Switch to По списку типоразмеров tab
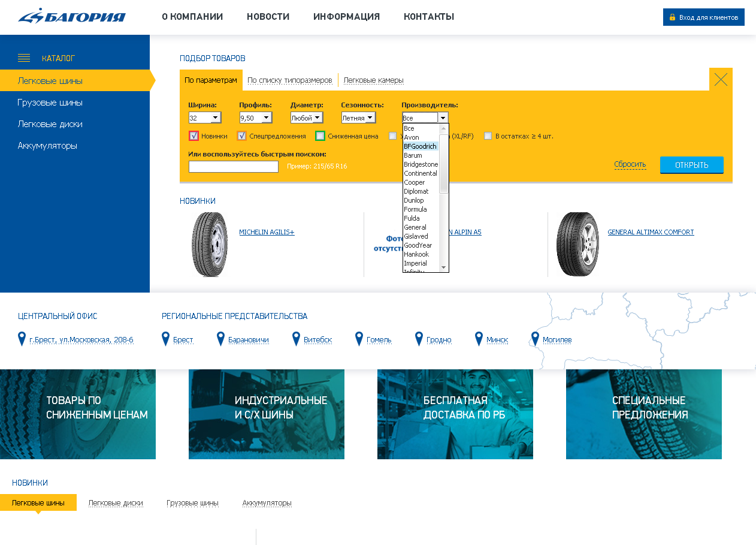This screenshot has width=756, height=545. coord(290,80)
